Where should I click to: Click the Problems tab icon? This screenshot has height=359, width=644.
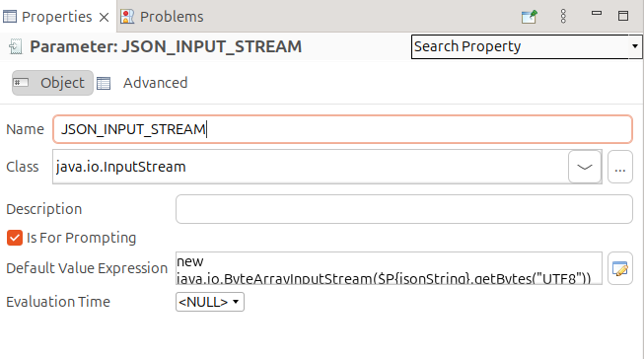(127, 17)
